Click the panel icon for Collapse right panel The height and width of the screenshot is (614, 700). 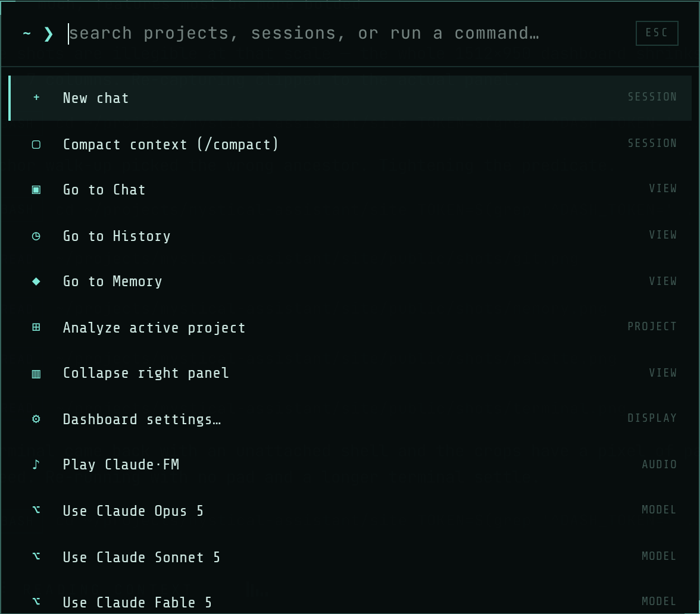37,374
